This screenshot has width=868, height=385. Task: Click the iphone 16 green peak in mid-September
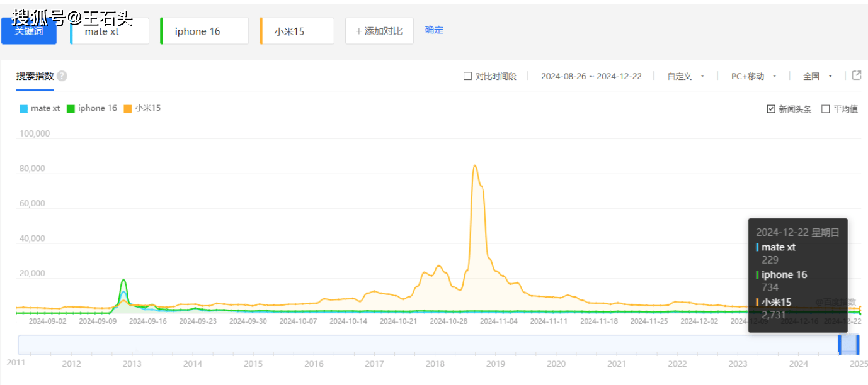coord(124,280)
